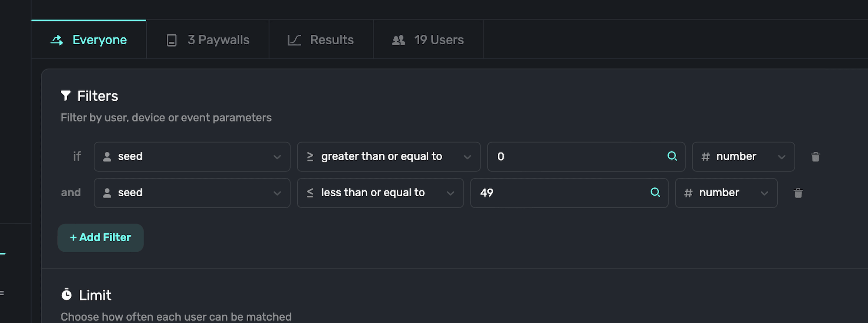Open the greater than or equal to operator dropdown
The width and height of the screenshot is (868, 323).
coord(388,157)
